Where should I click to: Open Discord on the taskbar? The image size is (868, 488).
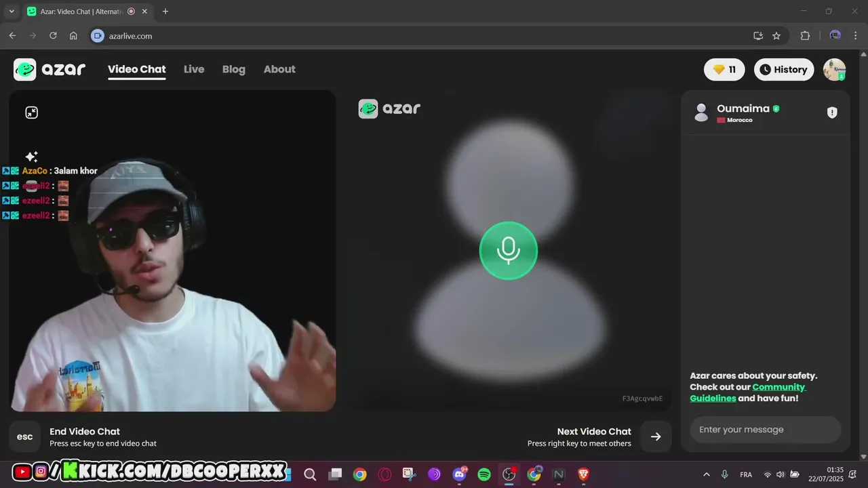coord(459,474)
